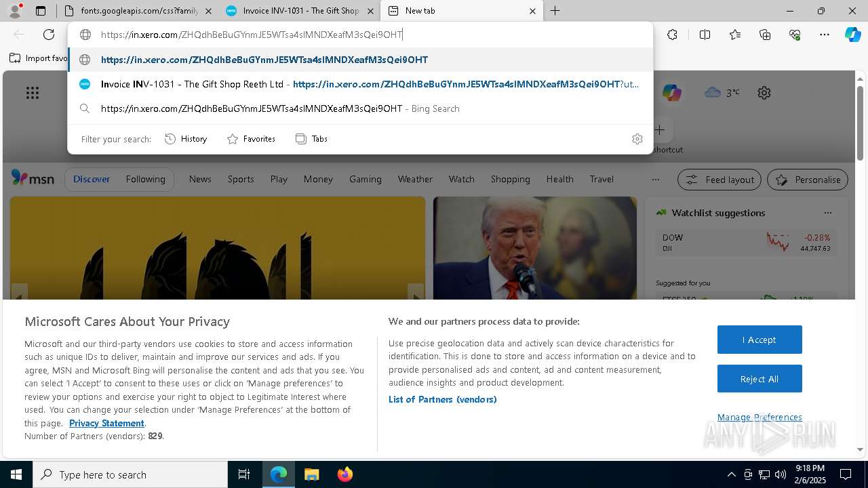Select the Bing Search suggestion
This screenshot has width=868, height=488.
click(x=360, y=108)
